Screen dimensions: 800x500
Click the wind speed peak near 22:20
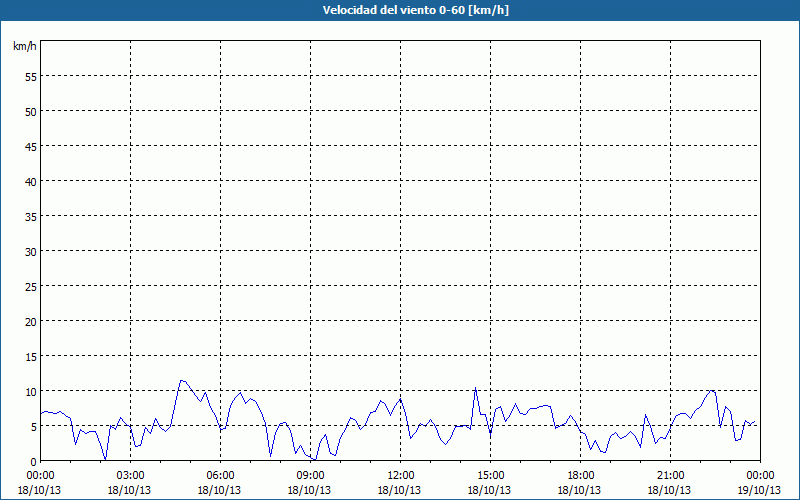click(x=712, y=391)
